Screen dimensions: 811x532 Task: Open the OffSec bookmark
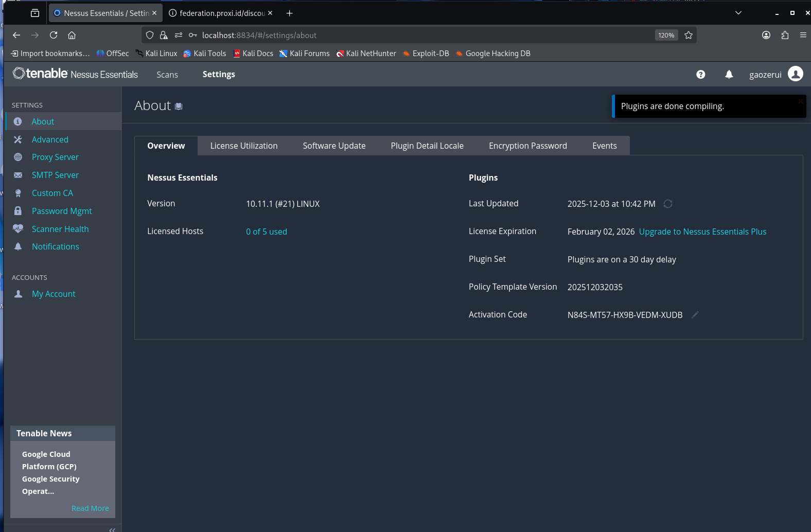[113, 54]
